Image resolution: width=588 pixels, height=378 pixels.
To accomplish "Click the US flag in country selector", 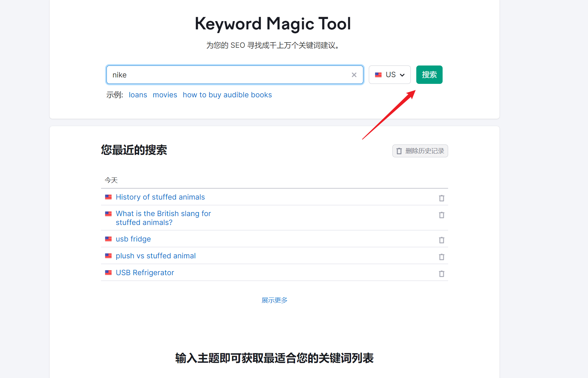I will 378,75.
